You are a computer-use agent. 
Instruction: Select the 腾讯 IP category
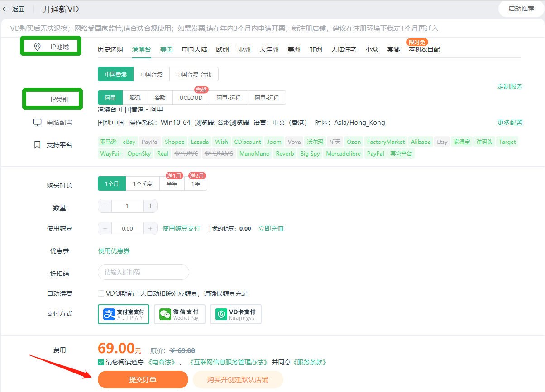click(x=135, y=98)
